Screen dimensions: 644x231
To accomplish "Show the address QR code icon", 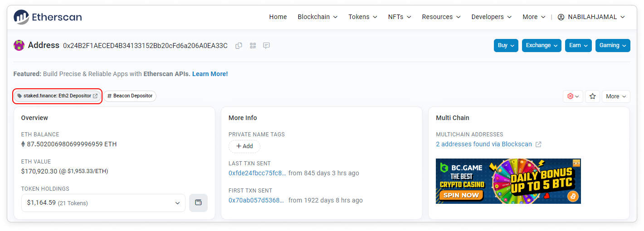I will coord(253,45).
